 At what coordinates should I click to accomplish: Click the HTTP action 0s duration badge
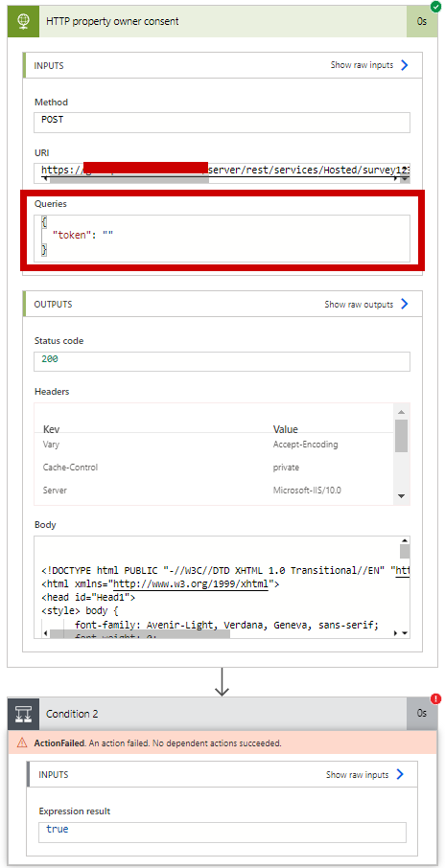(422, 22)
